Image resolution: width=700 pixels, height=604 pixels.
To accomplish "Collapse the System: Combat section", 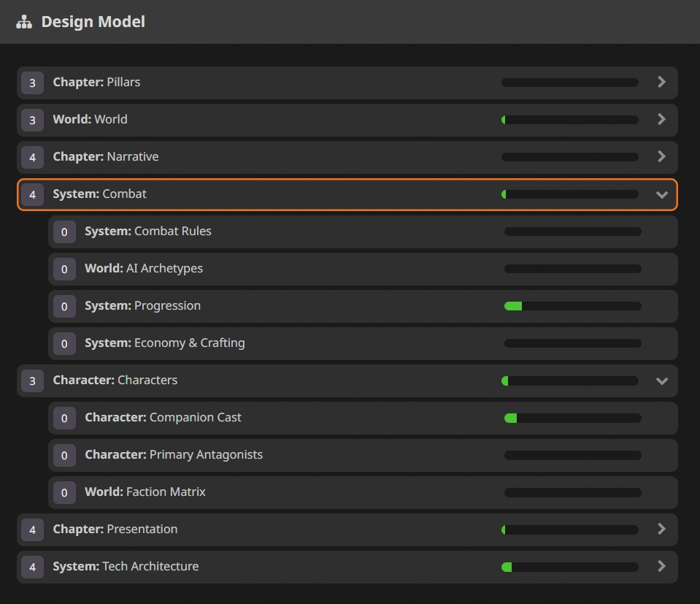I will click(661, 194).
